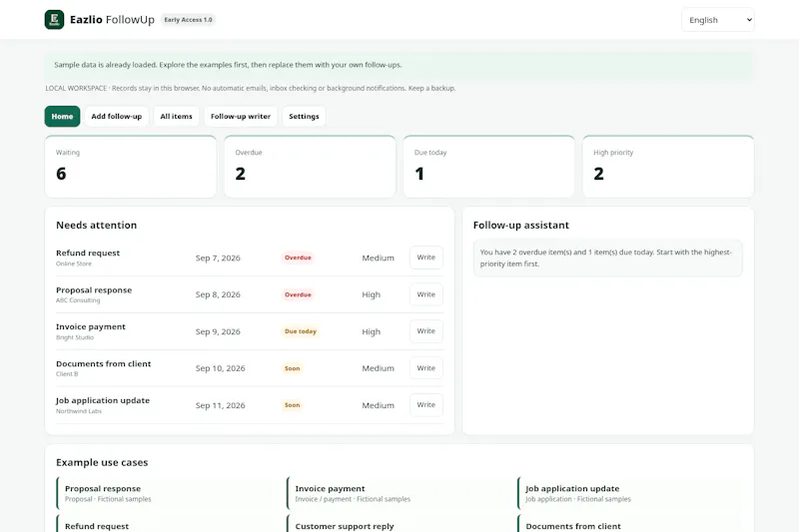799x532 pixels.
Task: Click the date Sep 9, 2026
Action: tap(218, 332)
